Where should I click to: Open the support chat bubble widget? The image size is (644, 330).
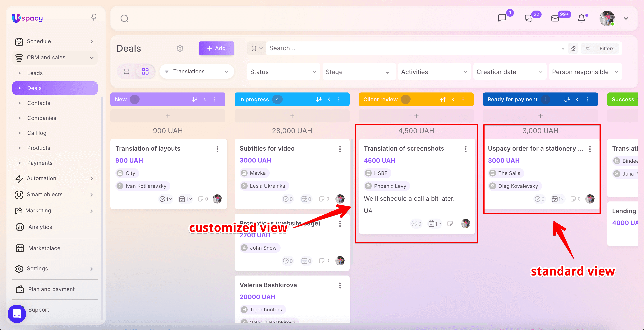click(x=17, y=313)
